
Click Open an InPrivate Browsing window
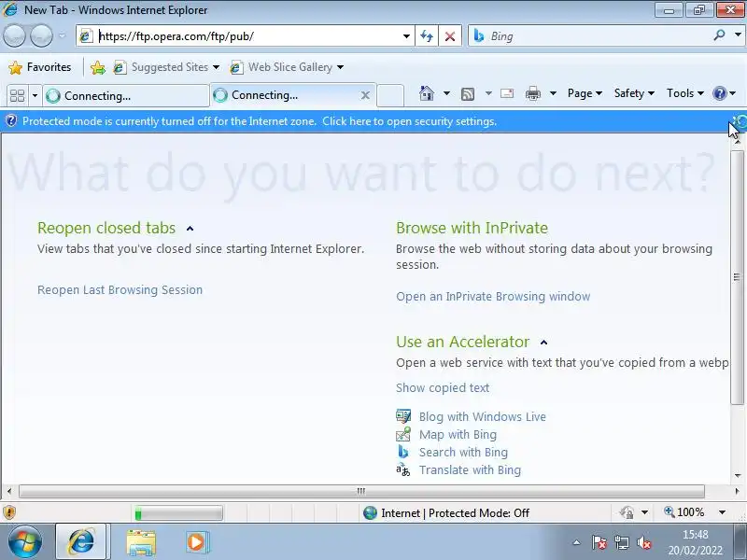coord(493,297)
